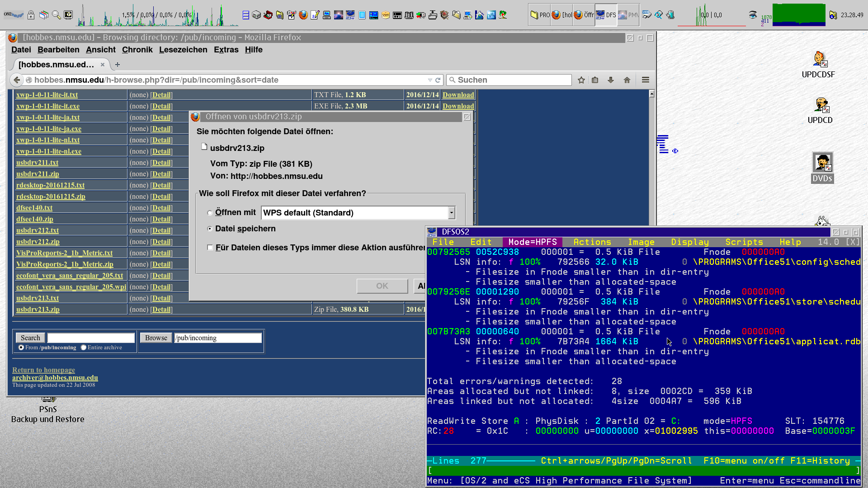868x488 pixels.
Task: Click the archiver@hobbes.nmsu.edu email link
Action: [x=55, y=378]
